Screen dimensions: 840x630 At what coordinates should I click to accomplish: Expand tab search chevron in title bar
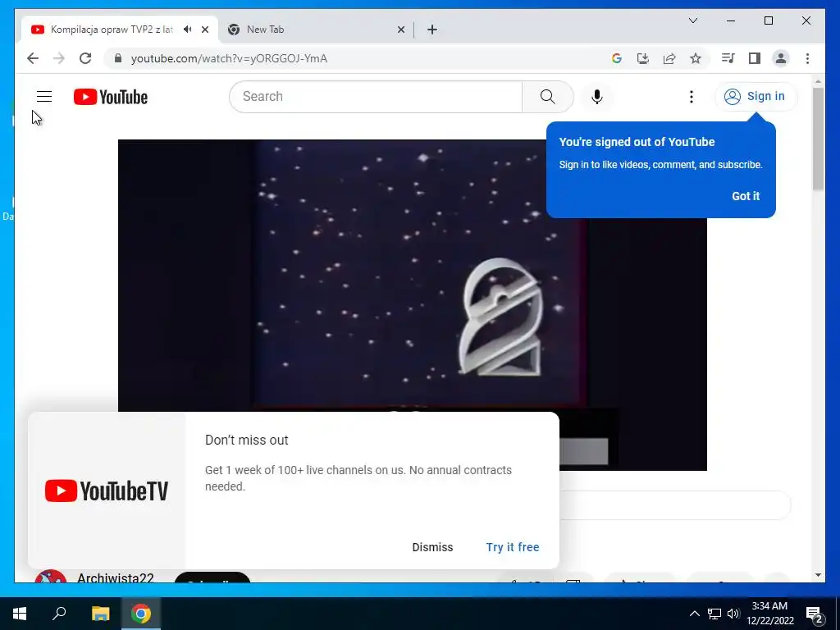coord(692,21)
